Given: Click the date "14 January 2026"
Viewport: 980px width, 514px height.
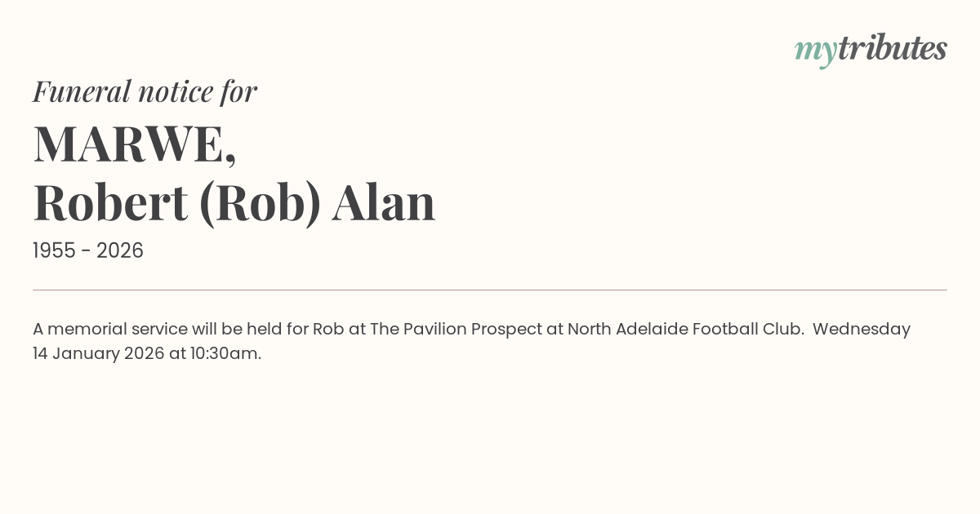Looking at the screenshot, I should [x=98, y=353].
